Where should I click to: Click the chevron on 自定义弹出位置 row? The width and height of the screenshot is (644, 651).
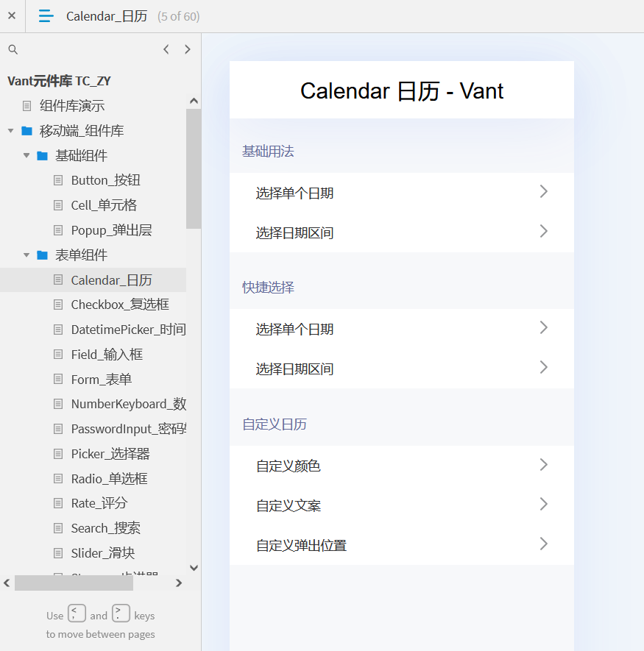coord(543,544)
